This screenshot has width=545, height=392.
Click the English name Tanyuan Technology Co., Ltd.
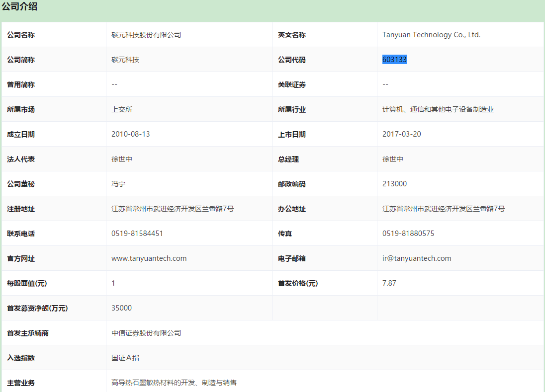tap(431, 35)
